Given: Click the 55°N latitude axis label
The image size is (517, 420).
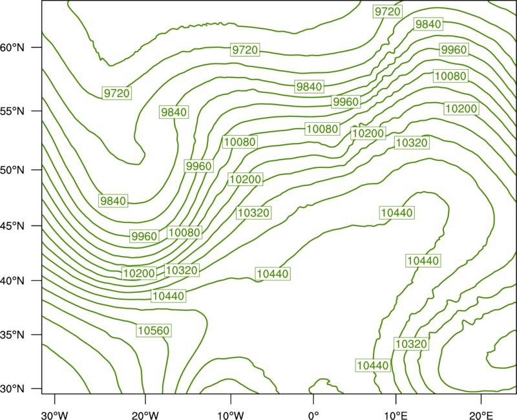Looking at the screenshot, I should click(x=12, y=111).
